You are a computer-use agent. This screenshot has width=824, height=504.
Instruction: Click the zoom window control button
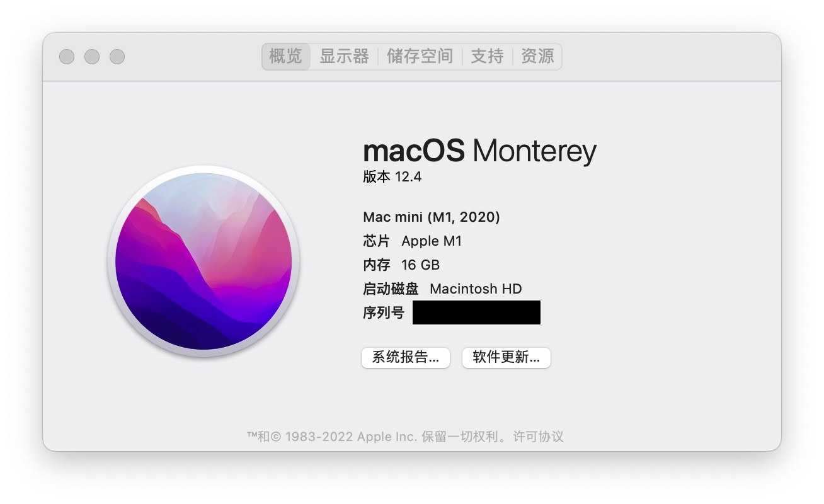point(117,57)
